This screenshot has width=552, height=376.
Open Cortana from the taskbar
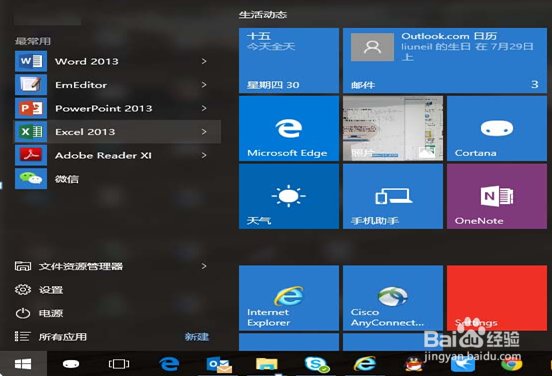[x=71, y=364]
